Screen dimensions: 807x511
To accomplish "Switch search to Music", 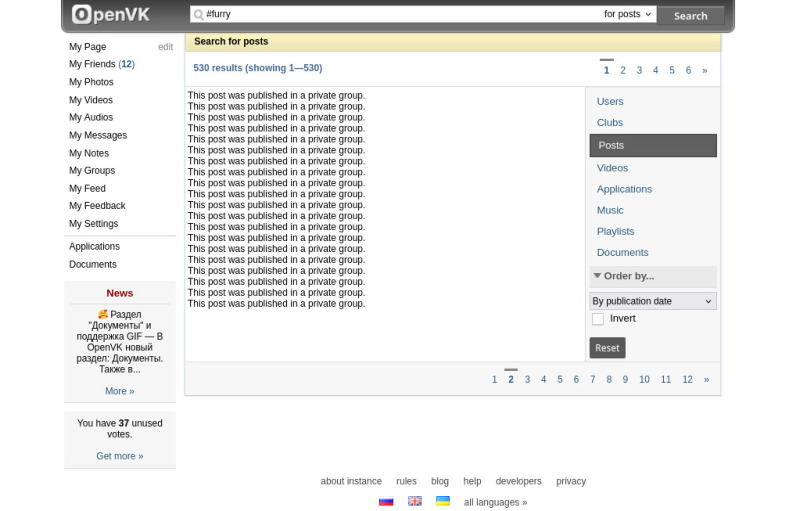I will click(610, 210).
